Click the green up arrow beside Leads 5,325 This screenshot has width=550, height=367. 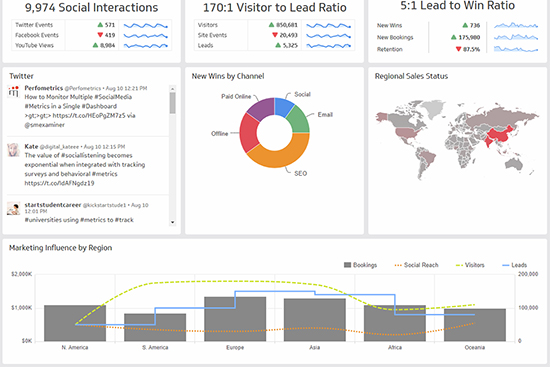[278, 45]
